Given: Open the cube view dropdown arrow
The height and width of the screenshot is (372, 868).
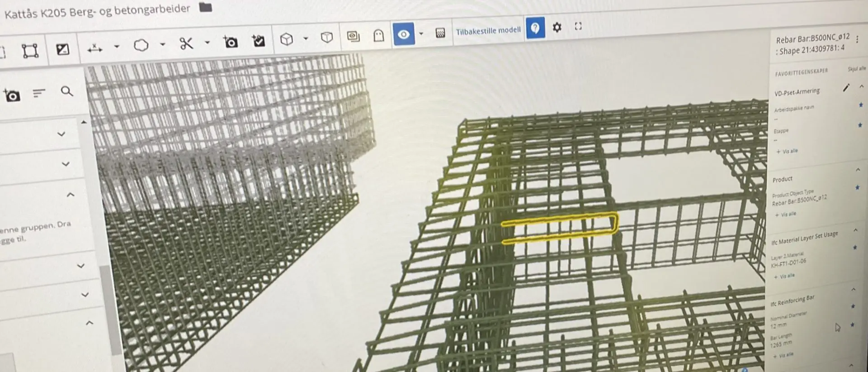Looking at the screenshot, I should 306,38.
